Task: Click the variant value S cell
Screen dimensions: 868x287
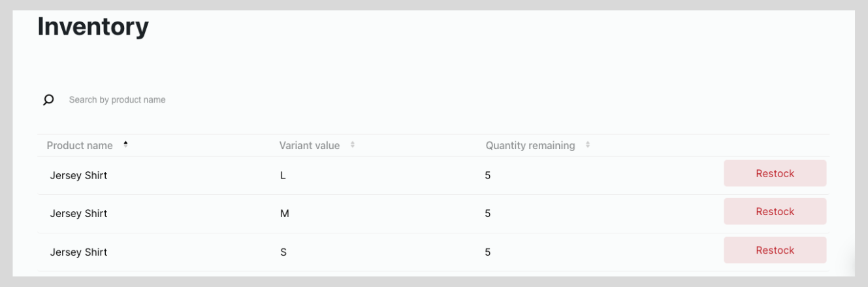Action: click(x=283, y=252)
